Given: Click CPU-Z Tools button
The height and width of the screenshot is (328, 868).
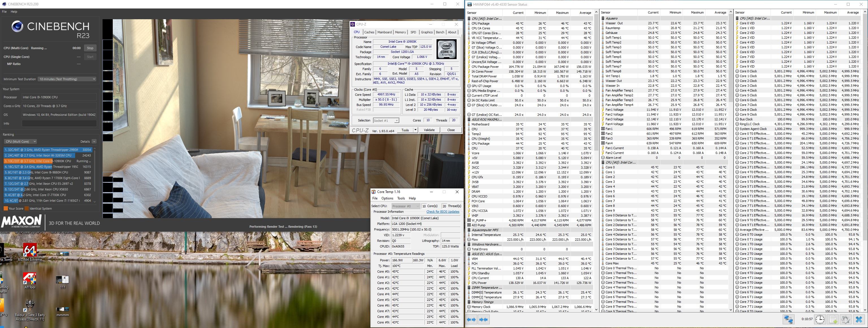Looking at the screenshot, I should 405,130.
